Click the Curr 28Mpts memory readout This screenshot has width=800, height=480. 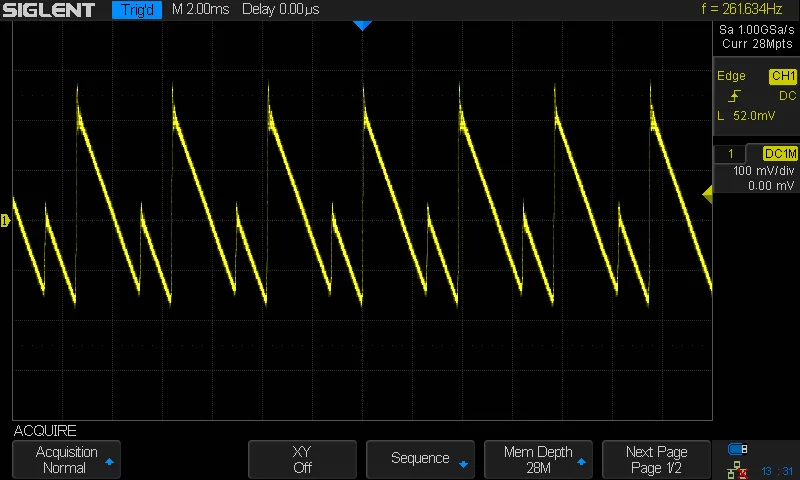pos(757,44)
